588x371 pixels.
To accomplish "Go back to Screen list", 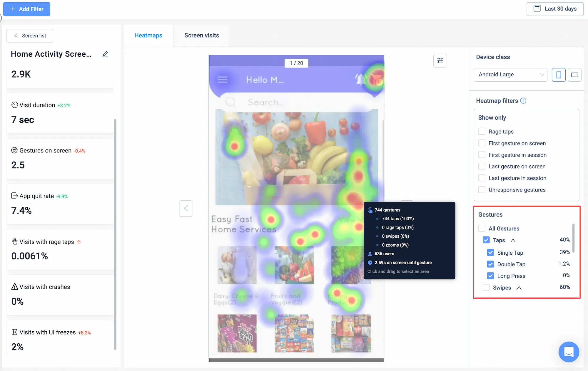I will pos(30,36).
